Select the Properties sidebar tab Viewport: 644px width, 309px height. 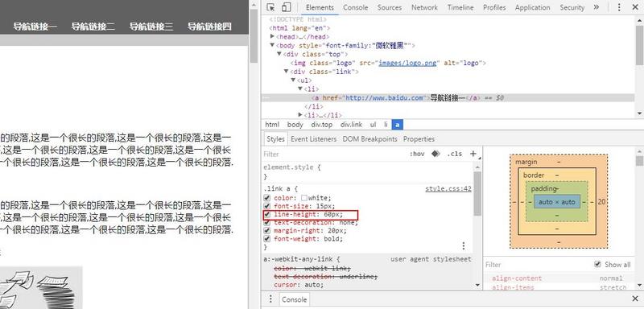pos(419,139)
